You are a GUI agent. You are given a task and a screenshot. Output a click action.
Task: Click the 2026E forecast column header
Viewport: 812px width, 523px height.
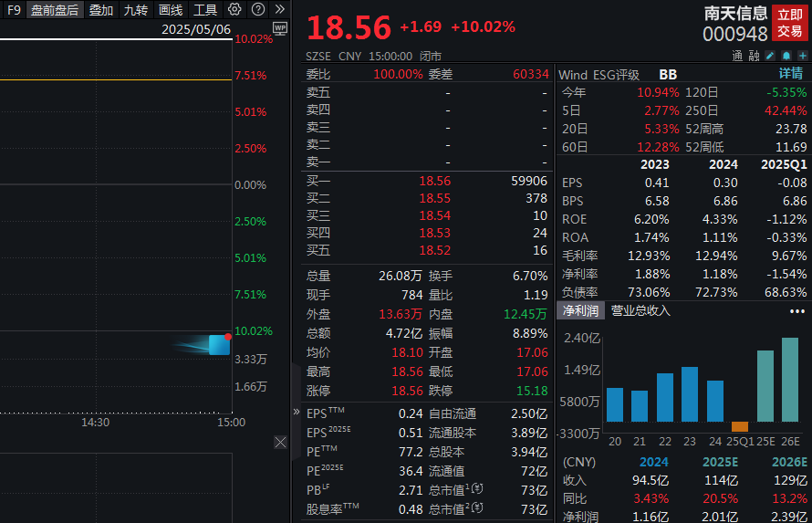pyautogui.click(x=789, y=462)
